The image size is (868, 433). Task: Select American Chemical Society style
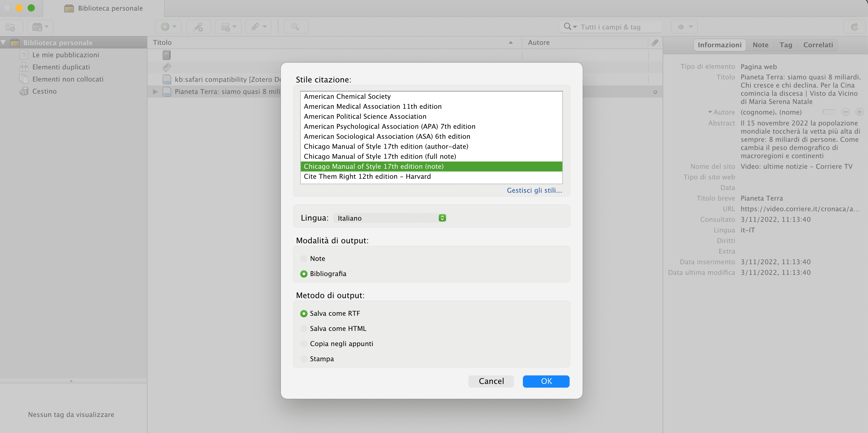coord(431,96)
